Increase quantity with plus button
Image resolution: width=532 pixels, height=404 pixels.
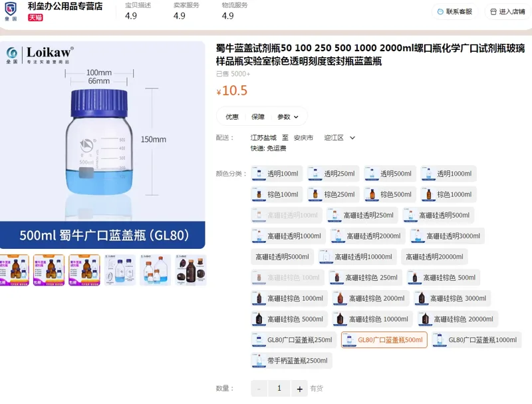pos(300,389)
